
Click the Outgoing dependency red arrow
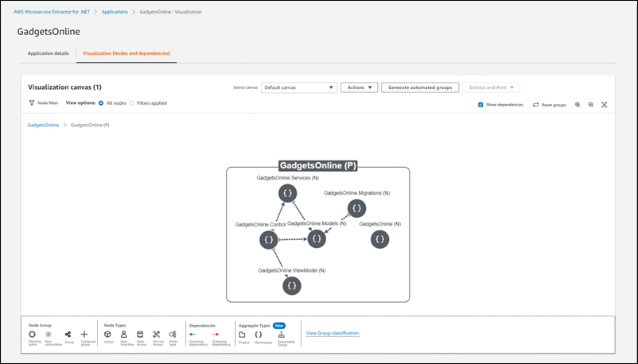[x=216, y=335]
